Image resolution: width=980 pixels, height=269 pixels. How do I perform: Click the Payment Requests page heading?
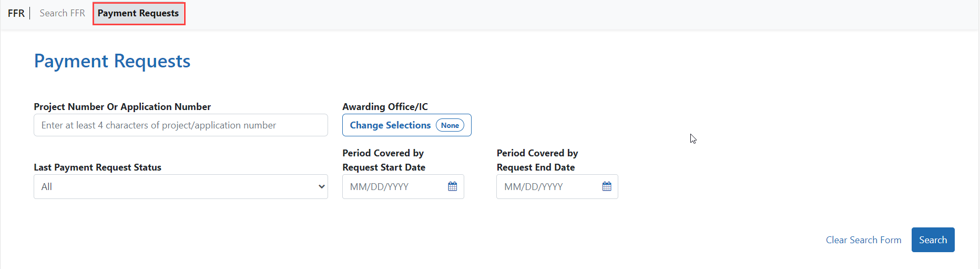pyautogui.click(x=112, y=61)
